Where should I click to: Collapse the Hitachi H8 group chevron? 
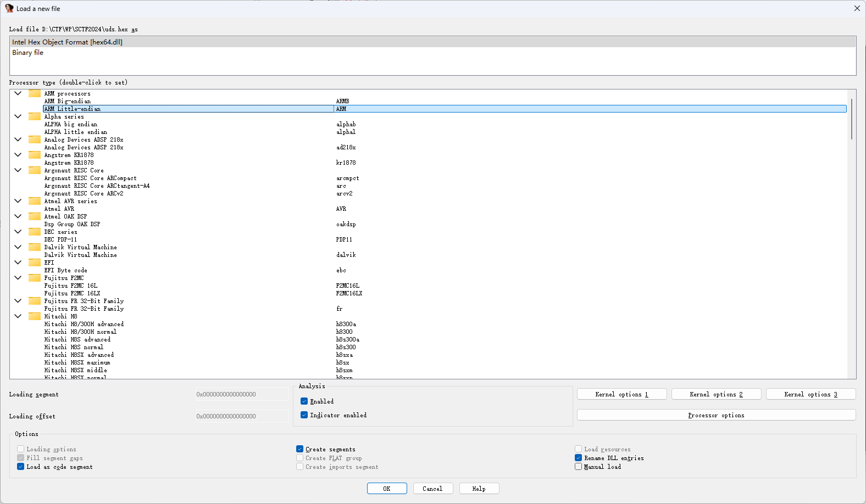(18, 316)
